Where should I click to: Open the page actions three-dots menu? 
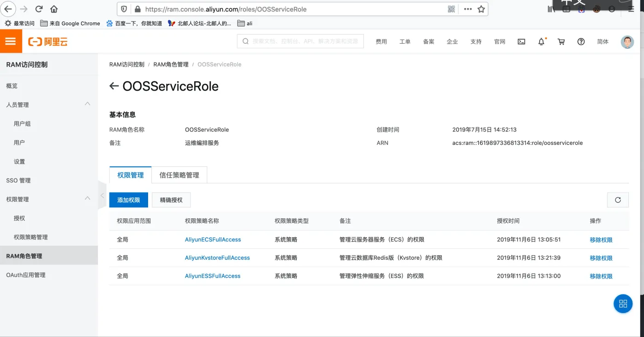[x=467, y=9]
